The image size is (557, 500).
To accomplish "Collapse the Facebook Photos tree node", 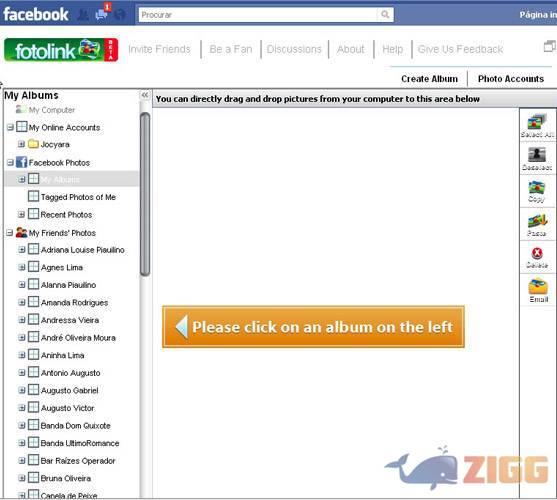I will [x=10, y=162].
